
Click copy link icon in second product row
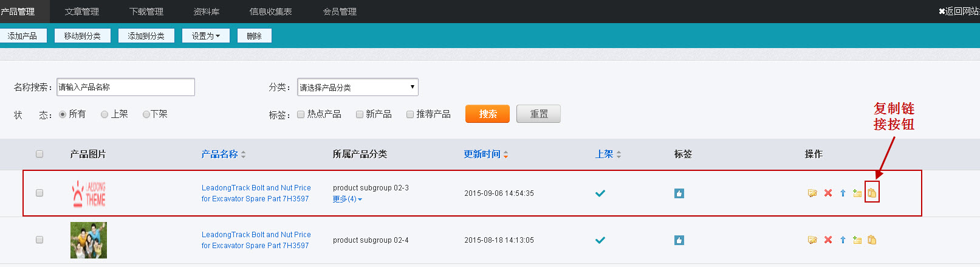point(872,240)
